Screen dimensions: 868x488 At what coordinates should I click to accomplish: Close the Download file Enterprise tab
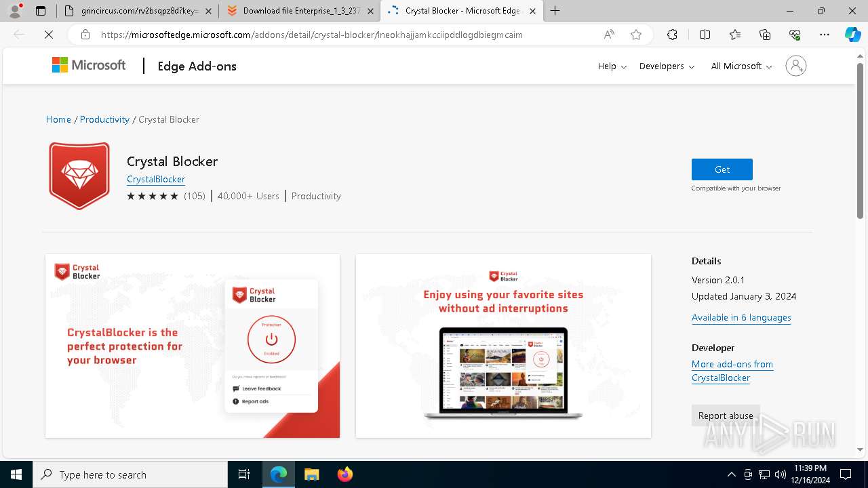(x=370, y=11)
